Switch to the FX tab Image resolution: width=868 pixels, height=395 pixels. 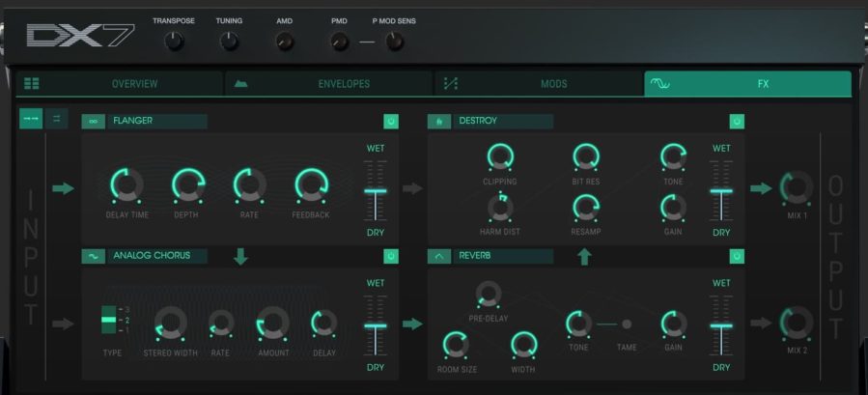click(x=748, y=84)
